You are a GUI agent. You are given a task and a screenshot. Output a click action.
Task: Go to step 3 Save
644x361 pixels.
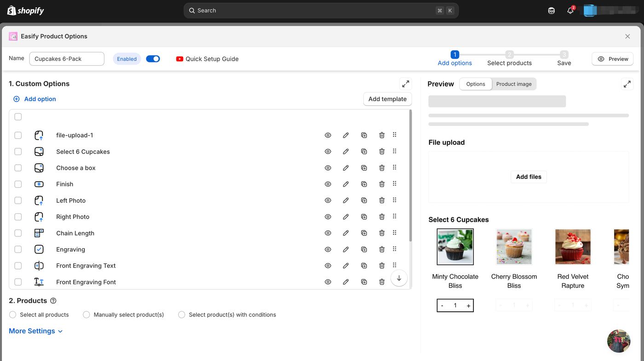pos(564,59)
